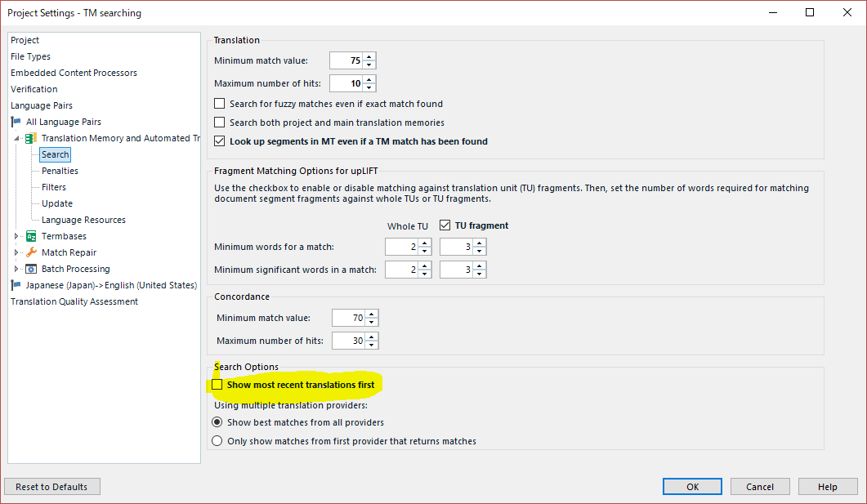Increase the Translation minimum match value

(369, 56)
